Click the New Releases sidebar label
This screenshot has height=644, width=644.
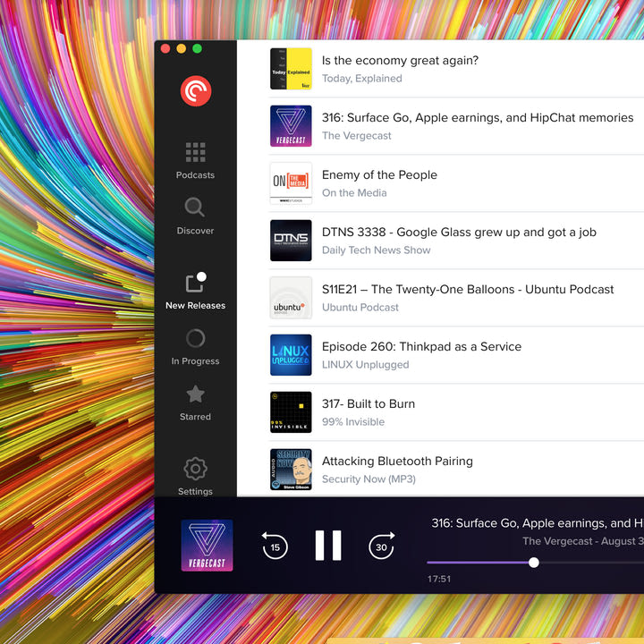[196, 306]
